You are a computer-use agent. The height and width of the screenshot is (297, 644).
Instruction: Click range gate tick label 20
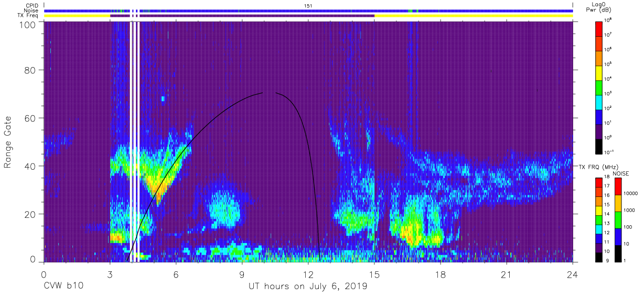(29, 214)
